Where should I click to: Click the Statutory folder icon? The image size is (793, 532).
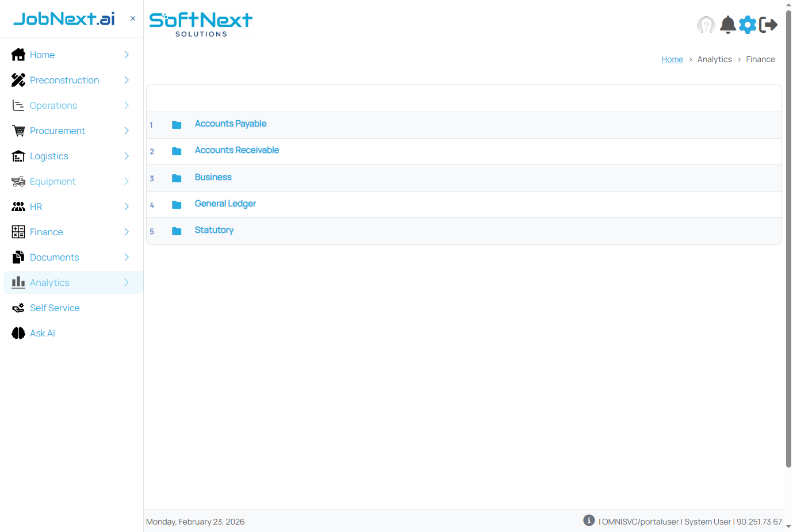point(177,231)
